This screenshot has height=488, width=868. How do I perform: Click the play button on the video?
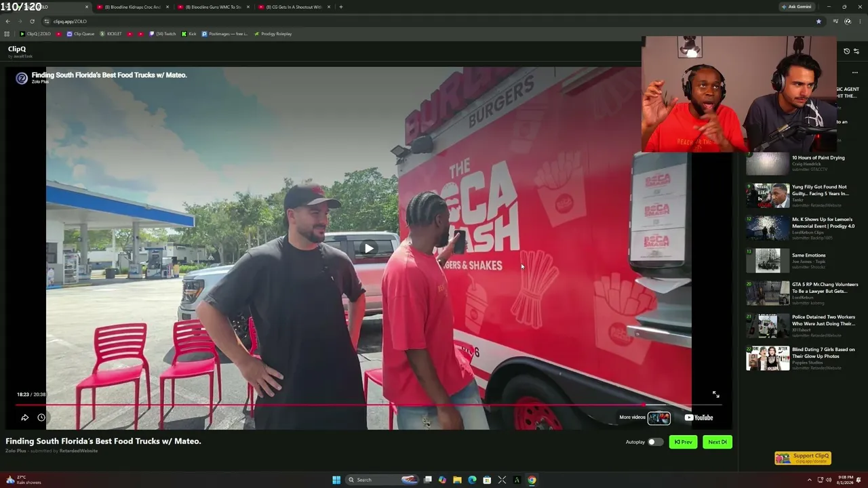pos(368,249)
